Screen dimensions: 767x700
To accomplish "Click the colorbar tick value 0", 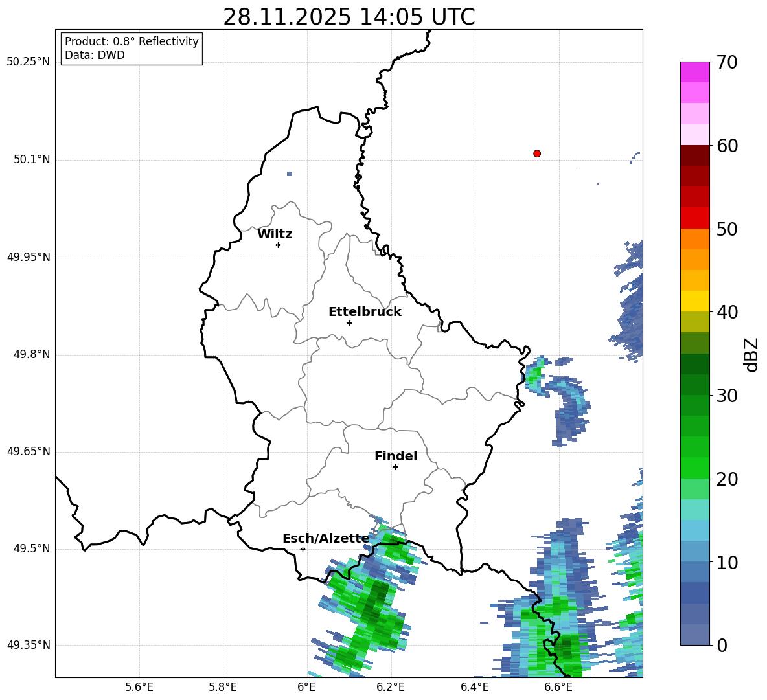I will pyautogui.click(x=722, y=646).
